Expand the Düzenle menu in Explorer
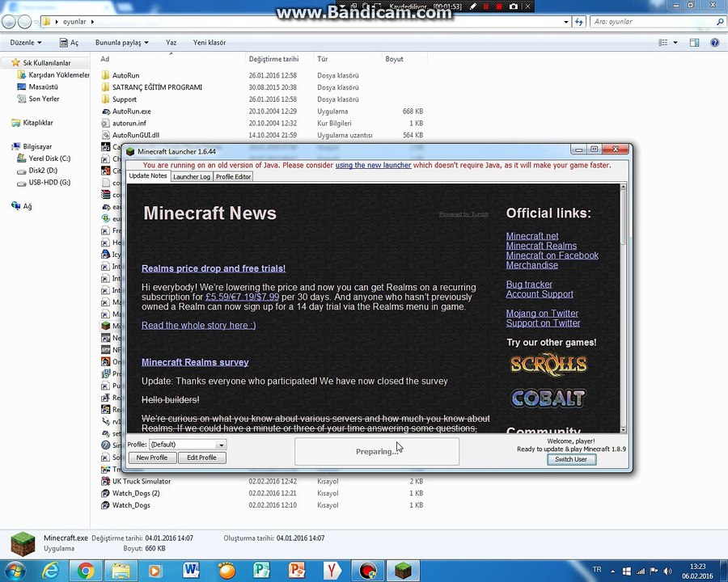Viewport: 728px width, 582px height. 26,43
